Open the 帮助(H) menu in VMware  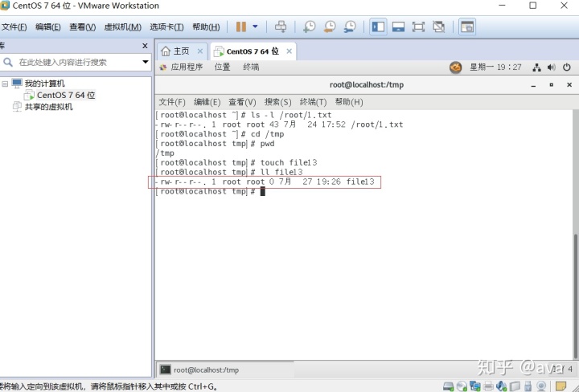pyautogui.click(x=206, y=27)
